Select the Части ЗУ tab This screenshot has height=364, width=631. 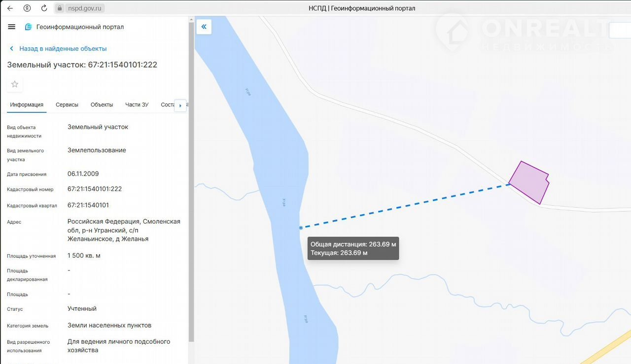tap(137, 105)
